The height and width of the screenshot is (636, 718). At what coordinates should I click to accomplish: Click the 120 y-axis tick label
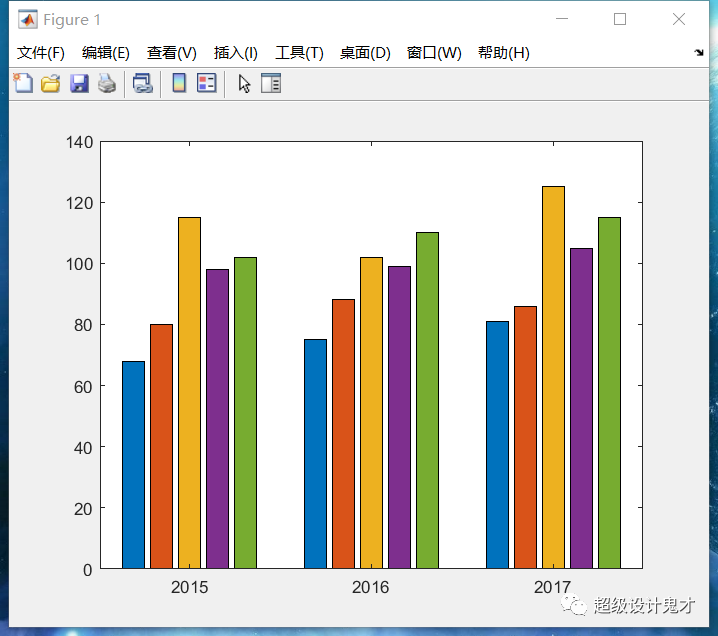80,203
